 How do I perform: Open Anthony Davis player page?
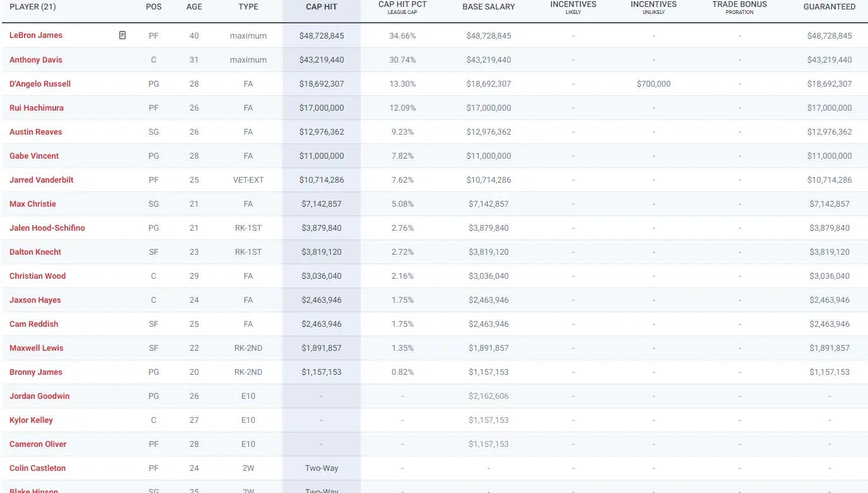click(x=36, y=59)
